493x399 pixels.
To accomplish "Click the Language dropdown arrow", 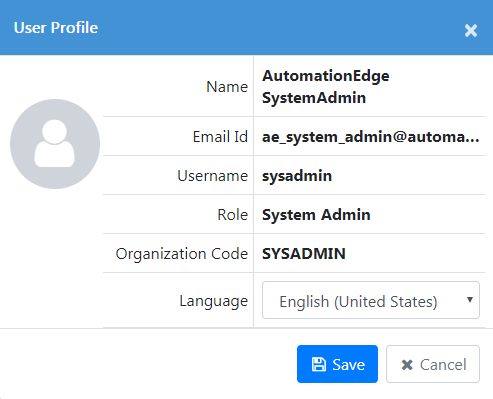I will (x=470, y=300).
